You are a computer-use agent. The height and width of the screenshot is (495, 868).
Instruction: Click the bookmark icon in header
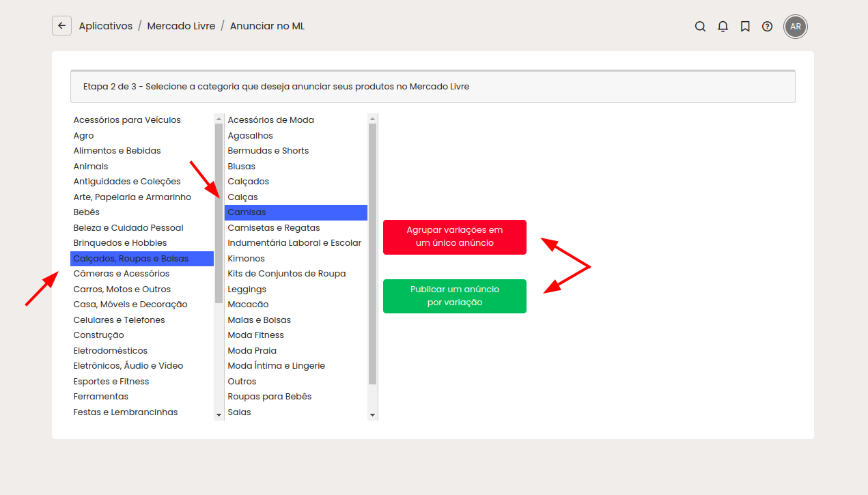coord(745,27)
